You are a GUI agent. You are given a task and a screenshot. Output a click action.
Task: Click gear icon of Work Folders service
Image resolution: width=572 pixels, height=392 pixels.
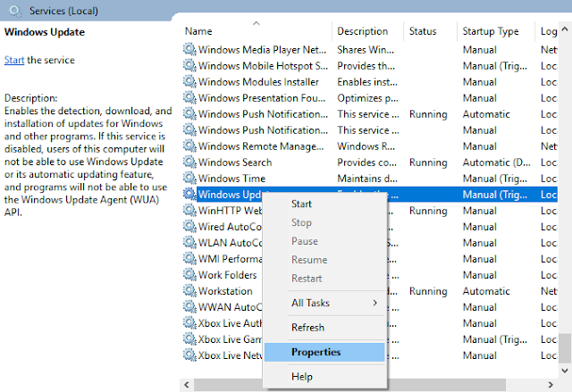189,274
